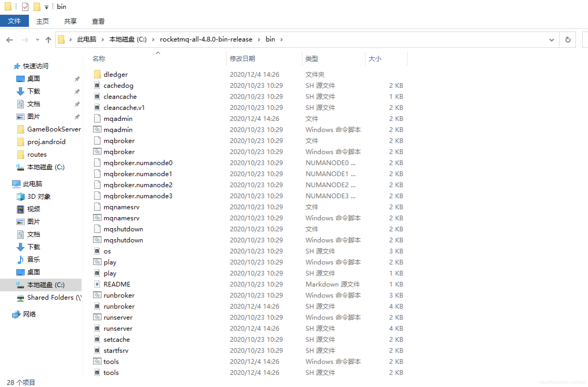Viewport: 588px width, 387px height.
Task: Select the runserver SH file icon
Action: point(97,328)
